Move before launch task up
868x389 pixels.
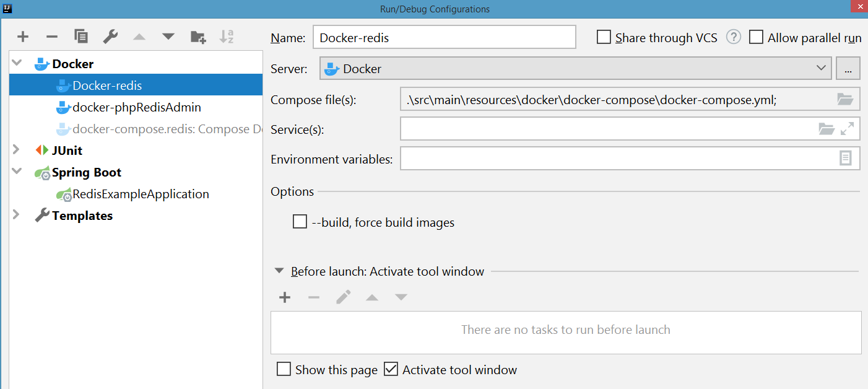[372, 298]
